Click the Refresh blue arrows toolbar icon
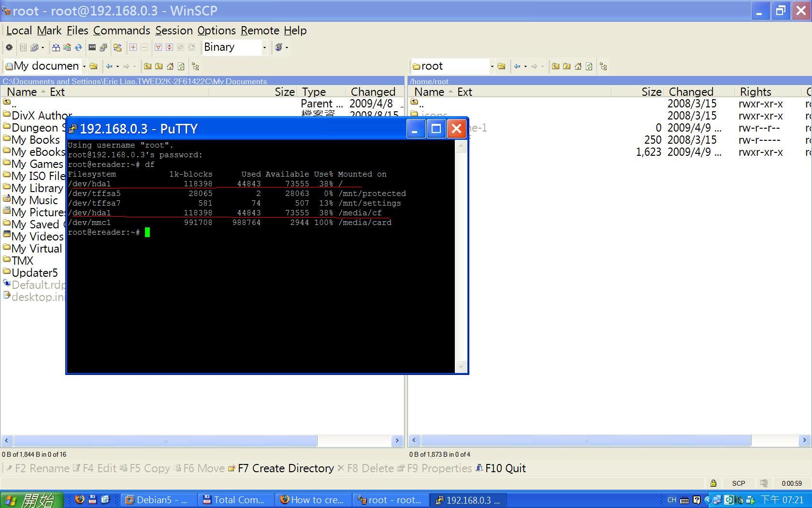Viewport: 812px width, 508px height. pos(78,47)
